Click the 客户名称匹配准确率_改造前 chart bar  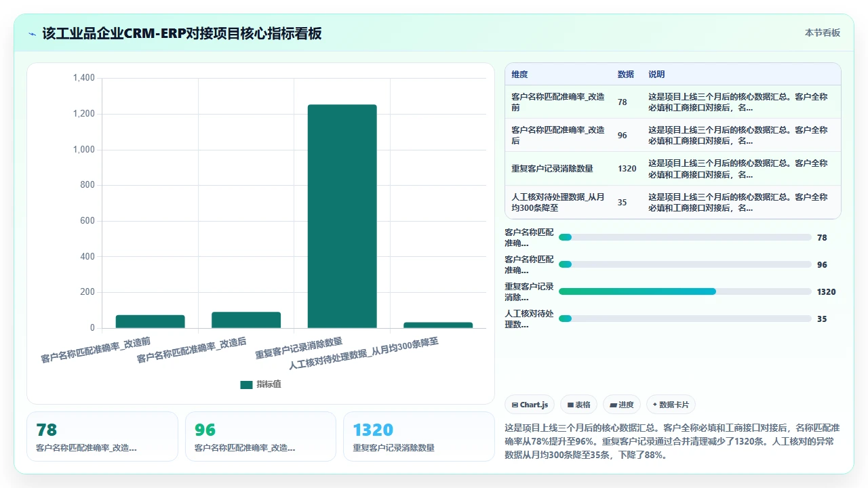coord(150,321)
